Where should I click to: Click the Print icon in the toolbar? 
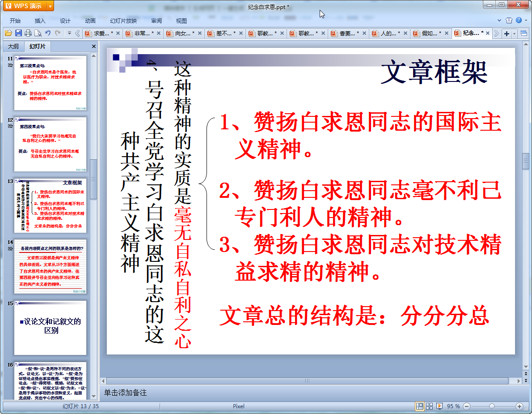28,33
